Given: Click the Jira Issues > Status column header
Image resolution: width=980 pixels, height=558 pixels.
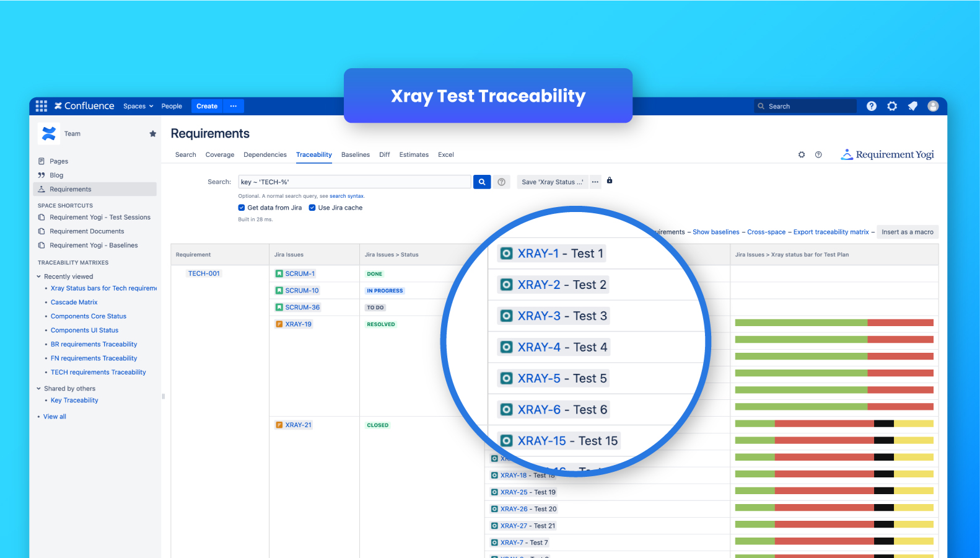Looking at the screenshot, I should click(392, 255).
